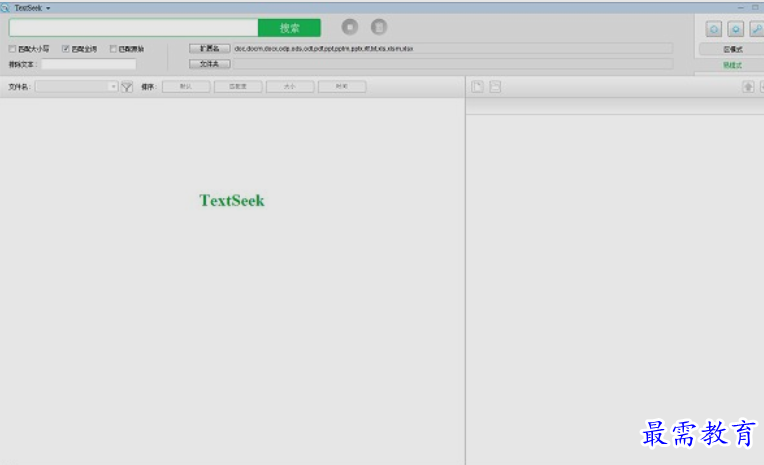Click the key icon button at top right
This screenshot has height=465, width=764.
(x=757, y=29)
